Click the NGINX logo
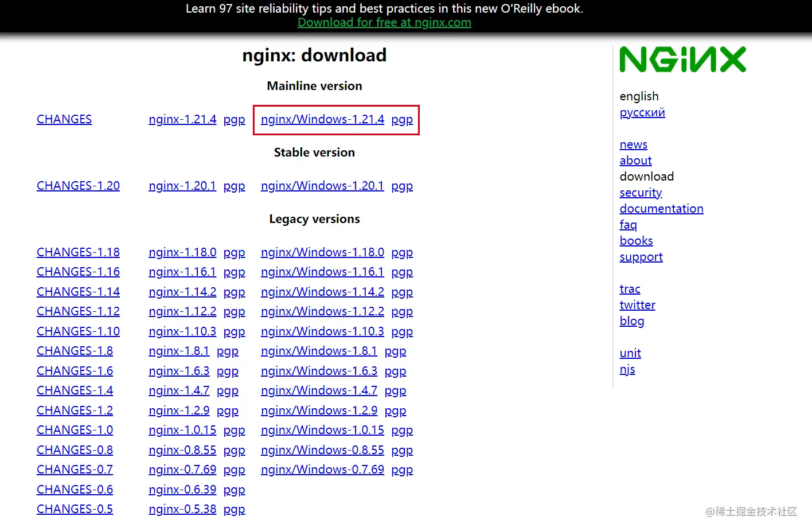The width and height of the screenshot is (812, 532). tap(682, 60)
